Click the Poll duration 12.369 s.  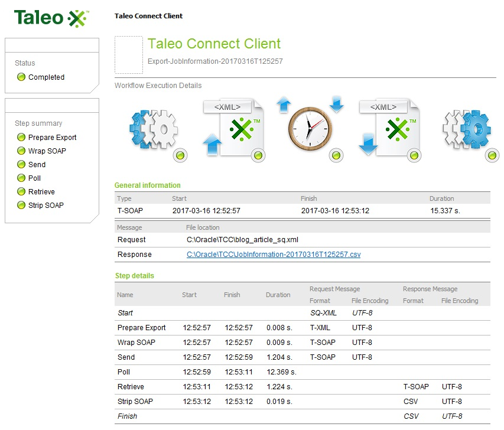pos(282,372)
